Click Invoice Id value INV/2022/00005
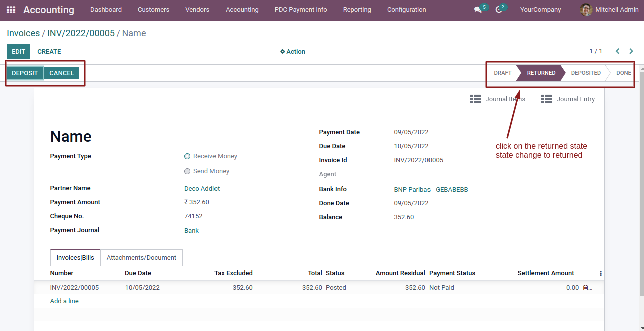The image size is (644, 331). (x=418, y=160)
